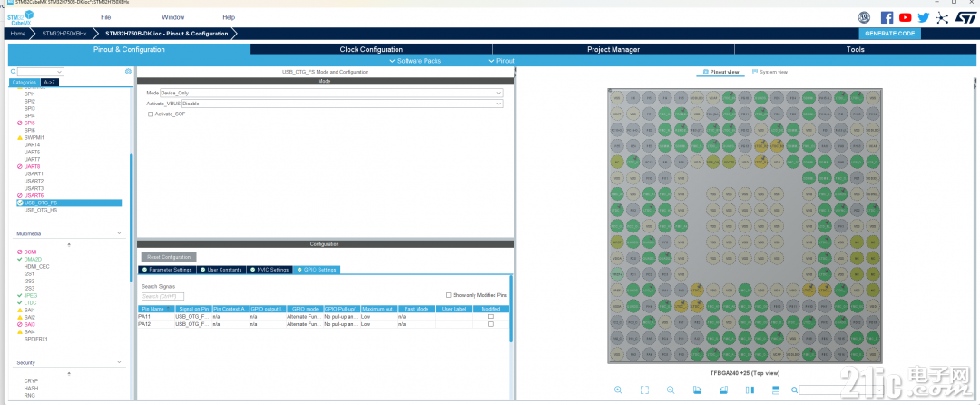Rotate the chip counter-clockwise using rotate icon
Viewport: 980px width, 405px height.
click(724, 390)
